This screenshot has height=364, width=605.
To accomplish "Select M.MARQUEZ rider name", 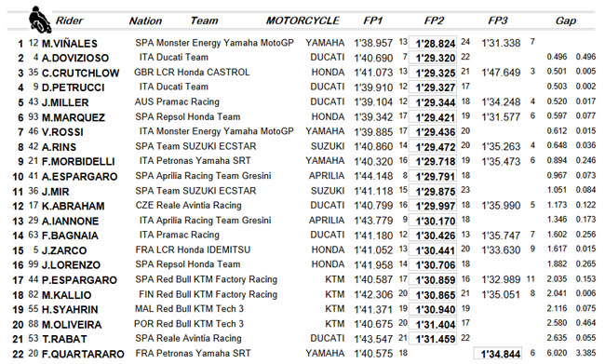I will coord(74,117).
